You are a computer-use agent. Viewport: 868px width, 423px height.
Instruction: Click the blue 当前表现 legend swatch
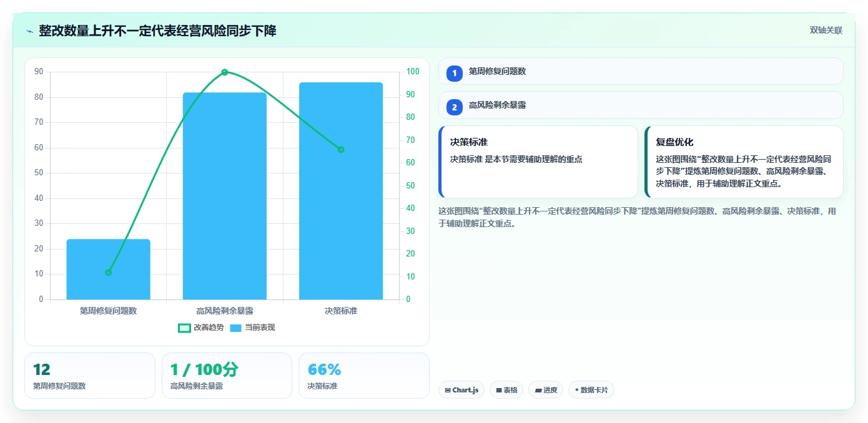coord(236,328)
